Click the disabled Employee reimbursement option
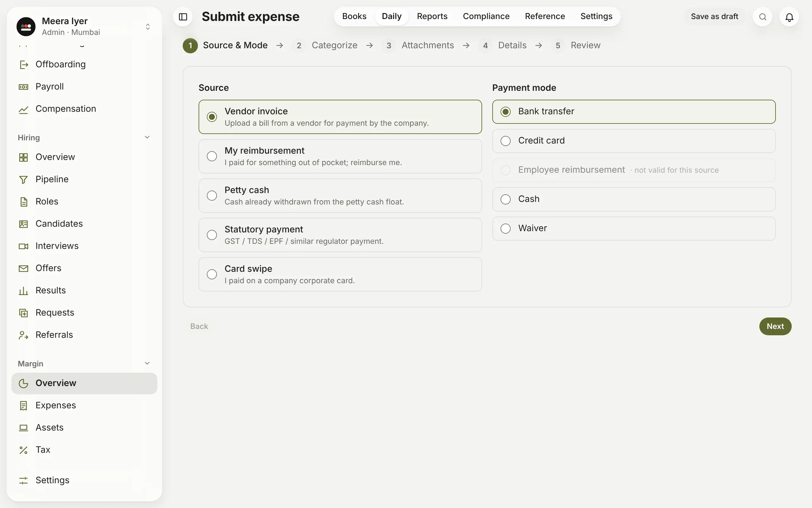 (x=633, y=170)
